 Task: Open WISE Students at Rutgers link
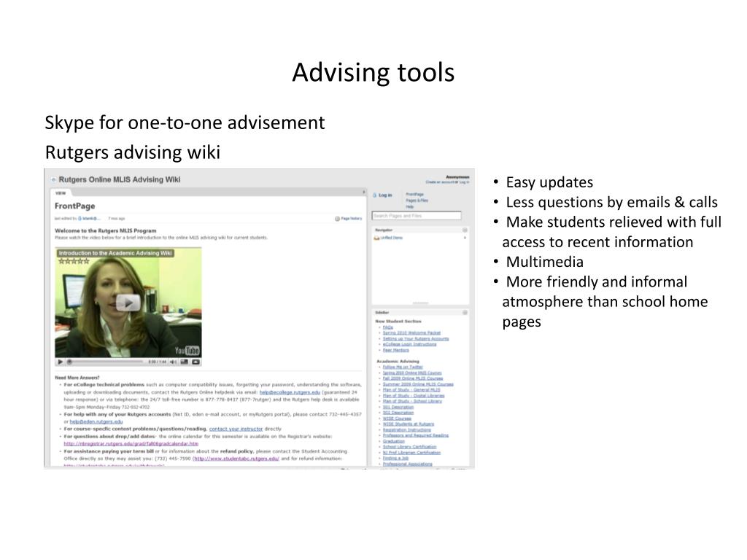(409, 424)
